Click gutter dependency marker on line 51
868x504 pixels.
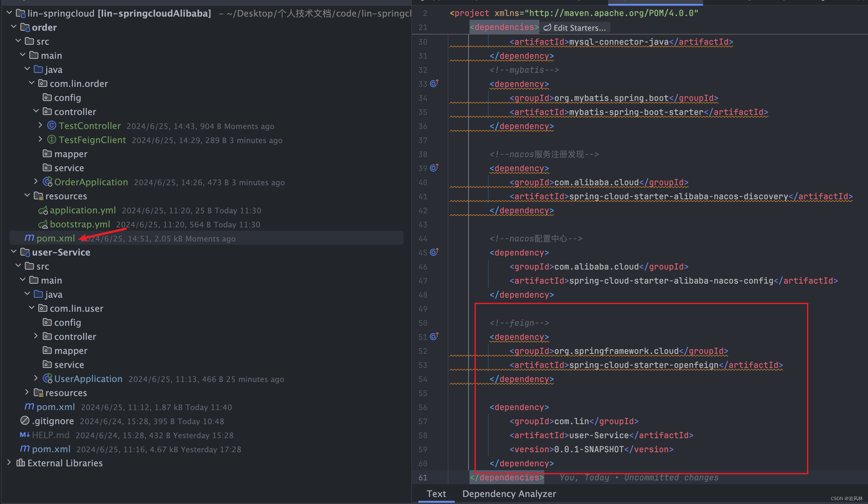pos(434,336)
